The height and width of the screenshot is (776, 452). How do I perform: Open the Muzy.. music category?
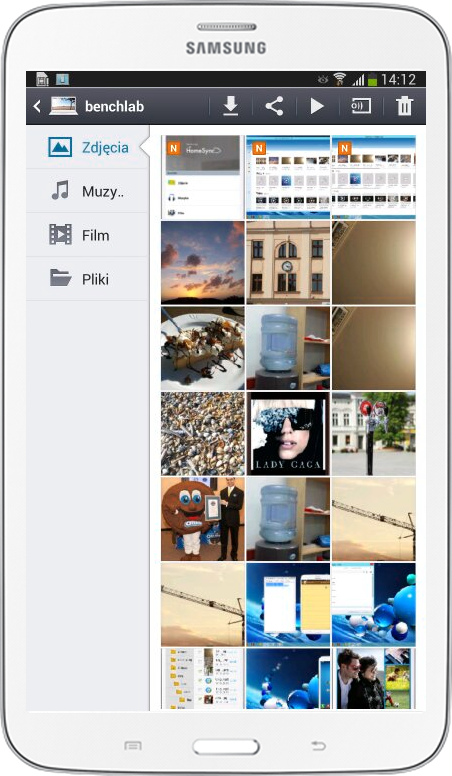coord(88,191)
